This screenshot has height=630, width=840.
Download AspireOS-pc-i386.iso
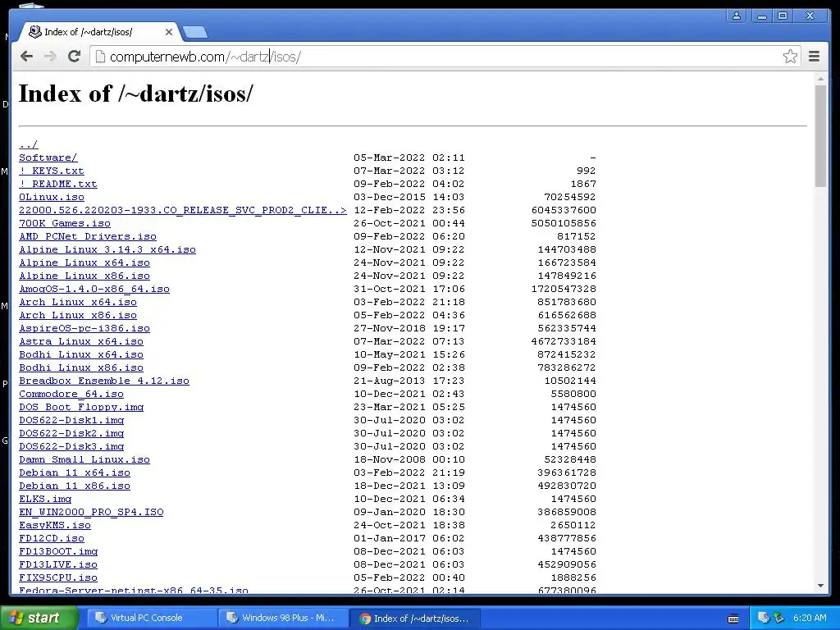pyautogui.click(x=84, y=328)
